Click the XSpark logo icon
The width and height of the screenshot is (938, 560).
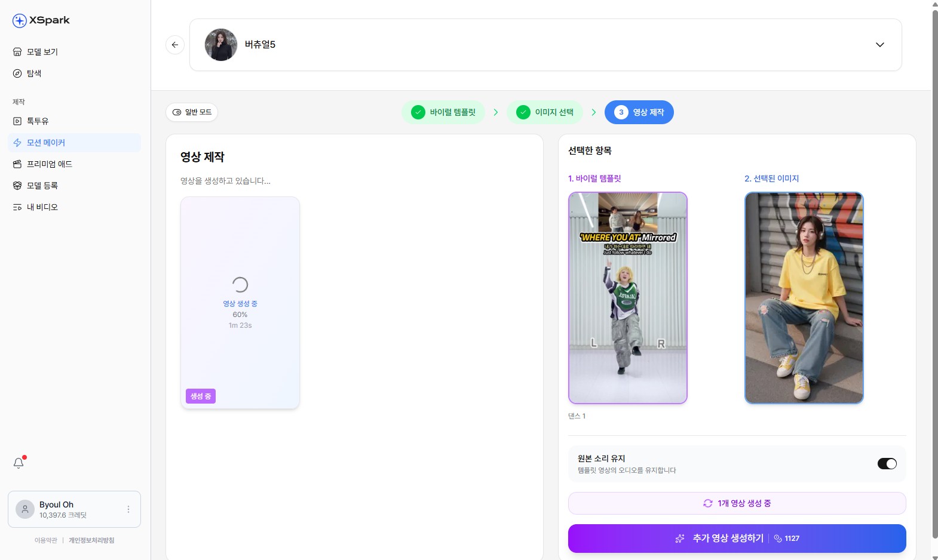point(20,21)
